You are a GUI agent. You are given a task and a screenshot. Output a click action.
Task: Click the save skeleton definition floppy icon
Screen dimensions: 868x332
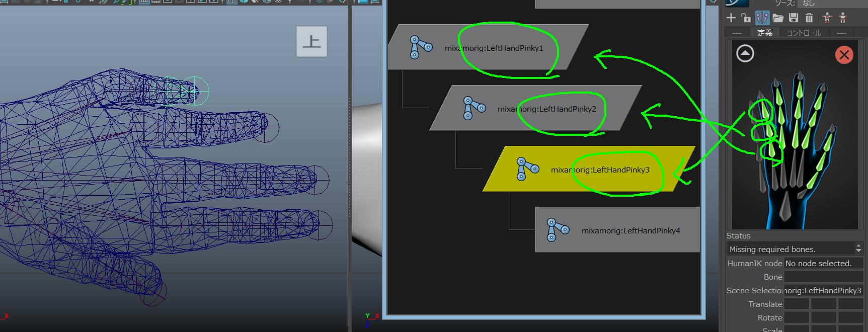[794, 18]
